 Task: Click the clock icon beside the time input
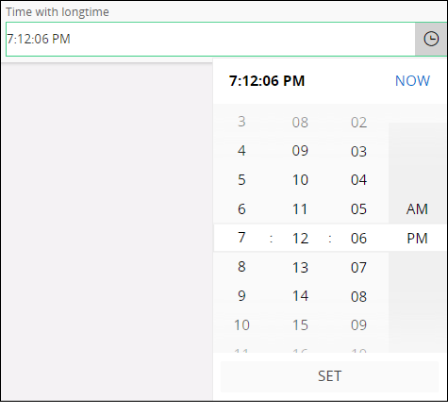coord(431,39)
